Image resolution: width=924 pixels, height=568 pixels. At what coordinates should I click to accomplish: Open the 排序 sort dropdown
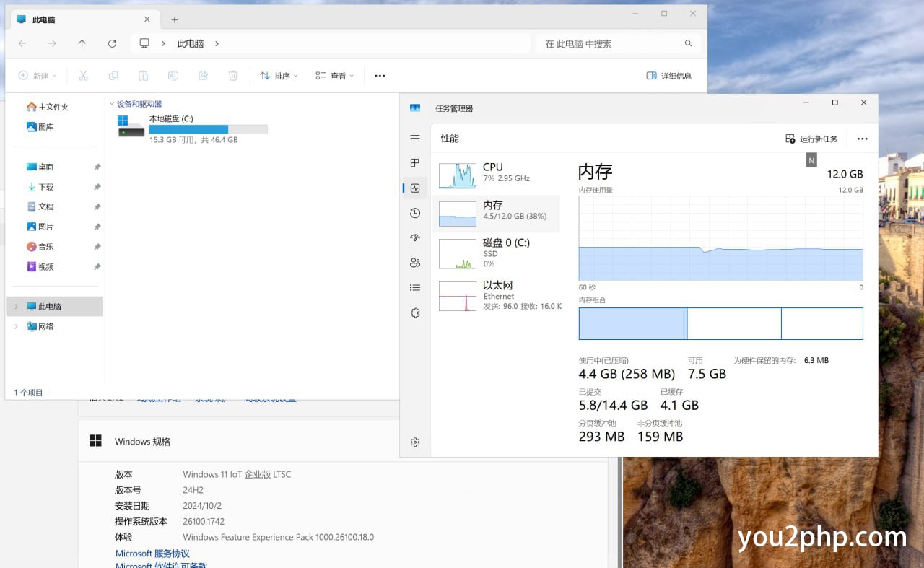coord(279,76)
